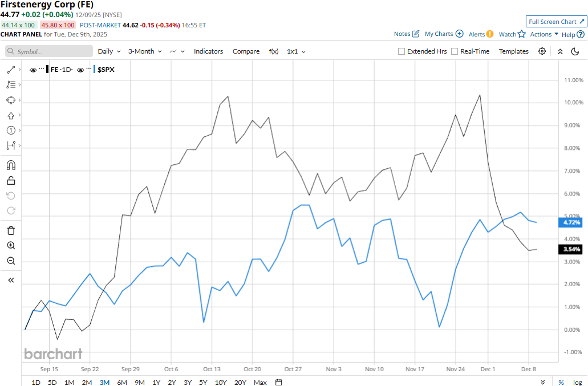This screenshot has height=386, width=588.
Task: Switch to dark mode moon icon
Action: point(575,51)
